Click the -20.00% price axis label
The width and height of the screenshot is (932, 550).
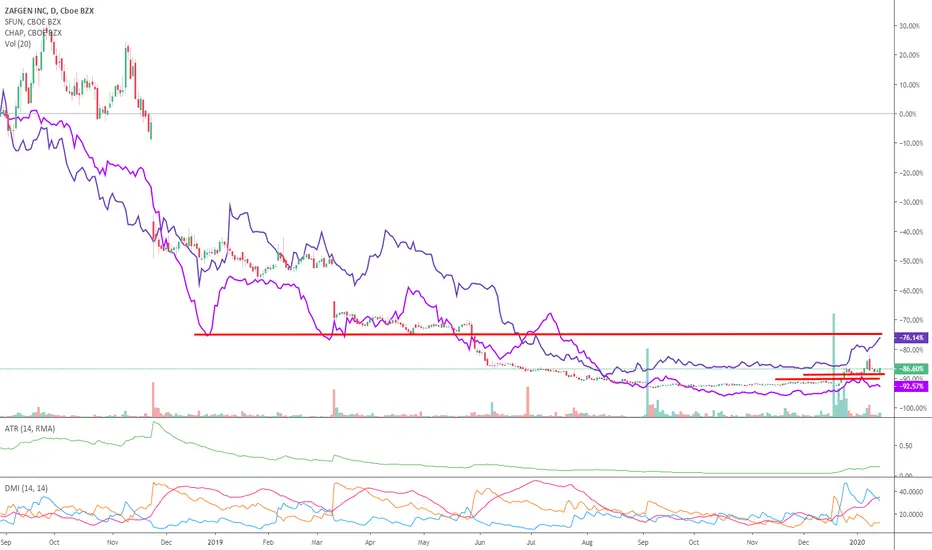coord(911,173)
